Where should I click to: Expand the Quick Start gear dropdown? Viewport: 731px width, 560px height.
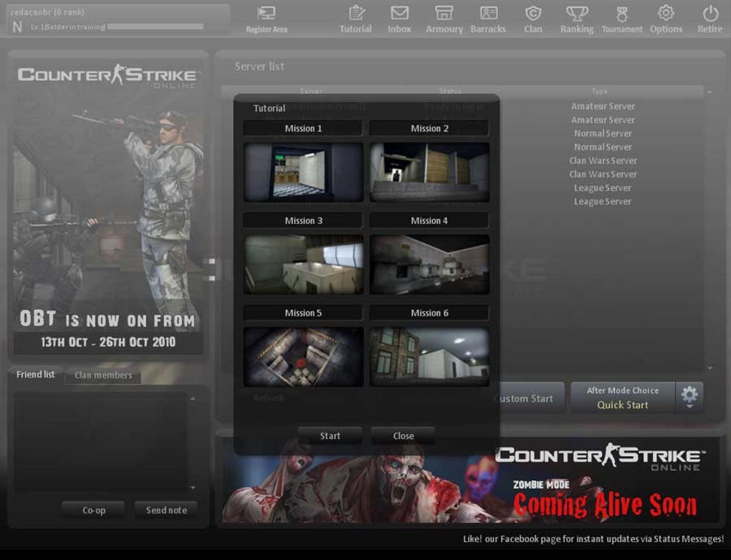point(689,396)
